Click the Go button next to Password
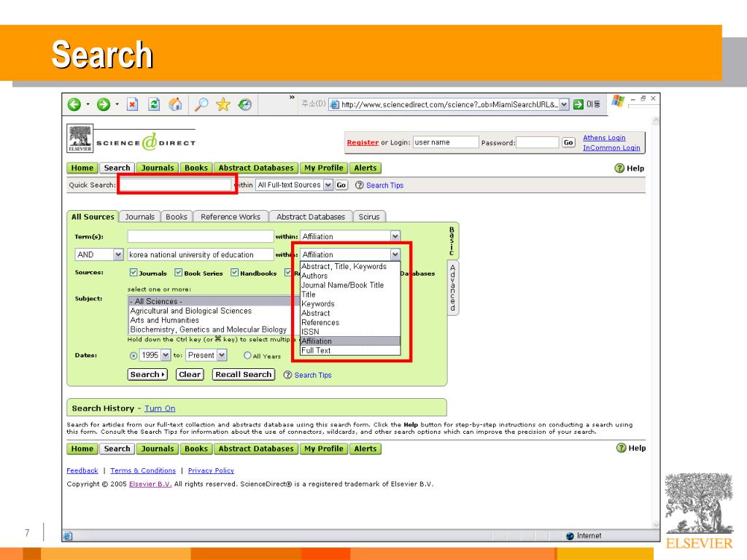The height and width of the screenshot is (560, 747). [568, 142]
